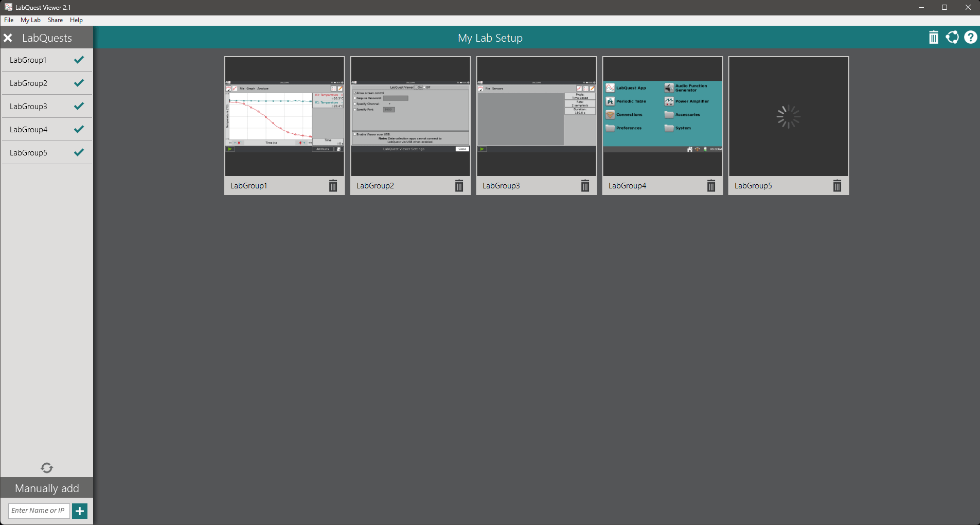Open the My Lab menu
This screenshot has height=525, width=980.
coord(30,20)
